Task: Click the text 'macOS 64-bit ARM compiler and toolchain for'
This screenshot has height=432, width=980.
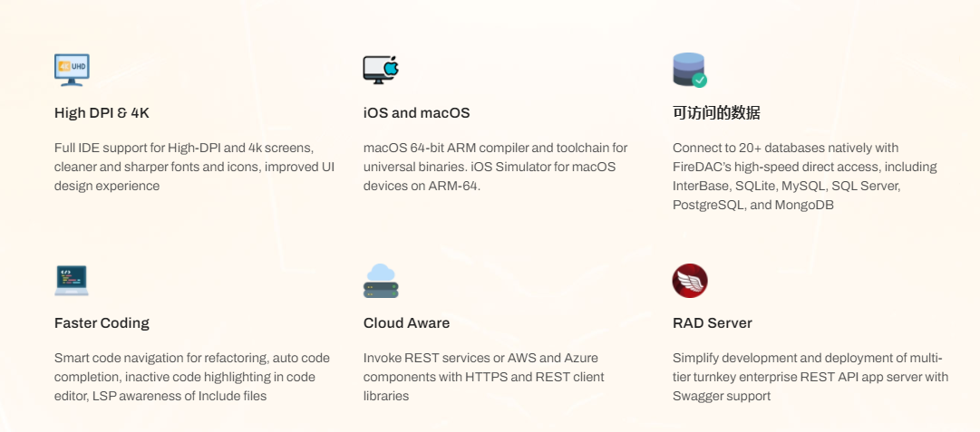Action: coord(496,148)
